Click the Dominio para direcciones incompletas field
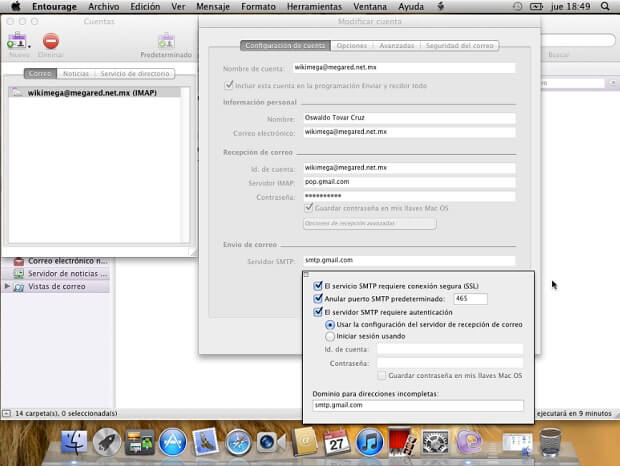Viewport: 620px width, 466px height. click(x=418, y=405)
